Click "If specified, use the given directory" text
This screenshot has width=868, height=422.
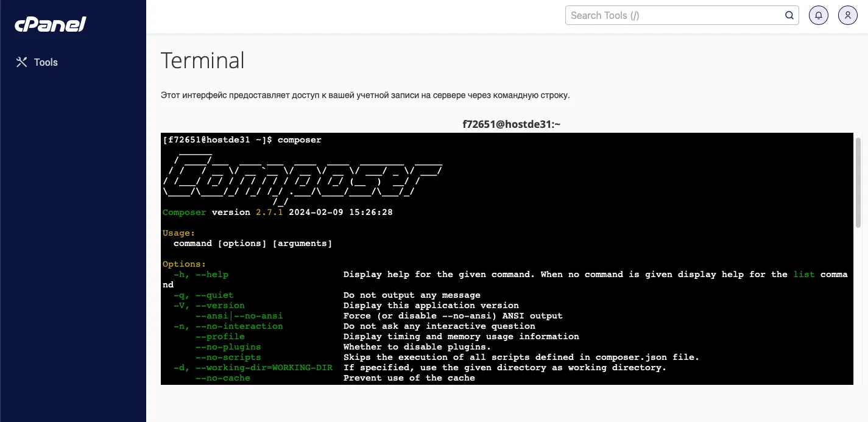click(505, 368)
